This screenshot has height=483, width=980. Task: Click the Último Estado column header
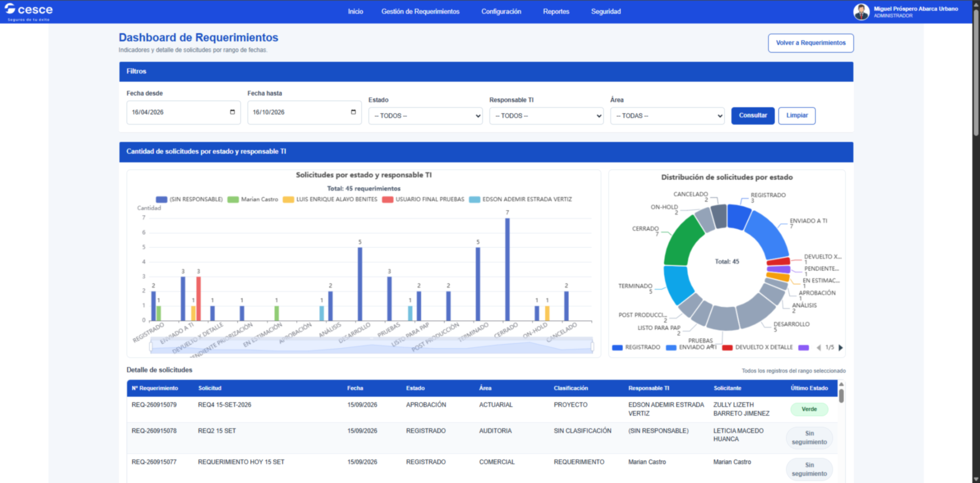[x=809, y=389]
